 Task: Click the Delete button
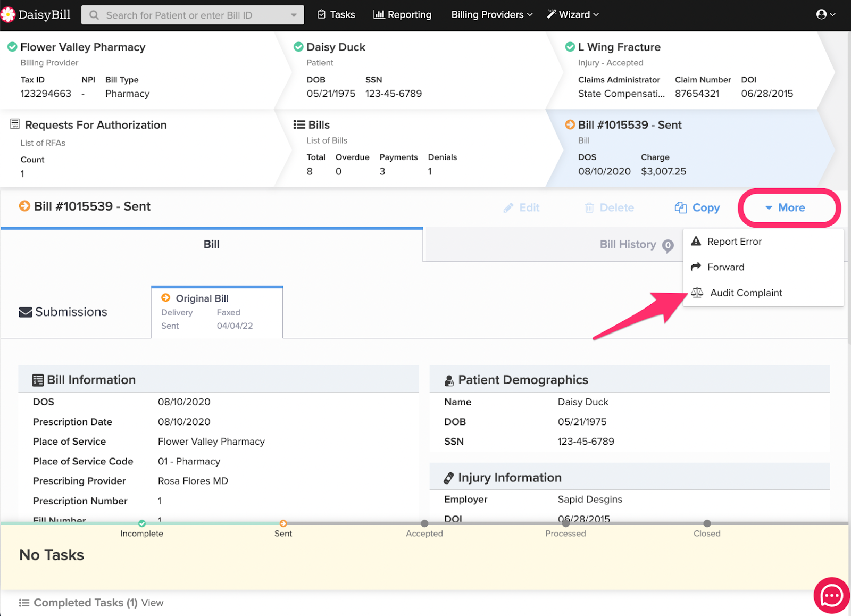610,207
